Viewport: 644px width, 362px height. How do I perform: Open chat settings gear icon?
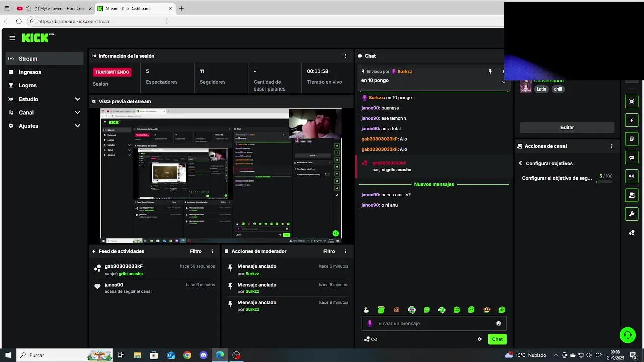point(480,339)
